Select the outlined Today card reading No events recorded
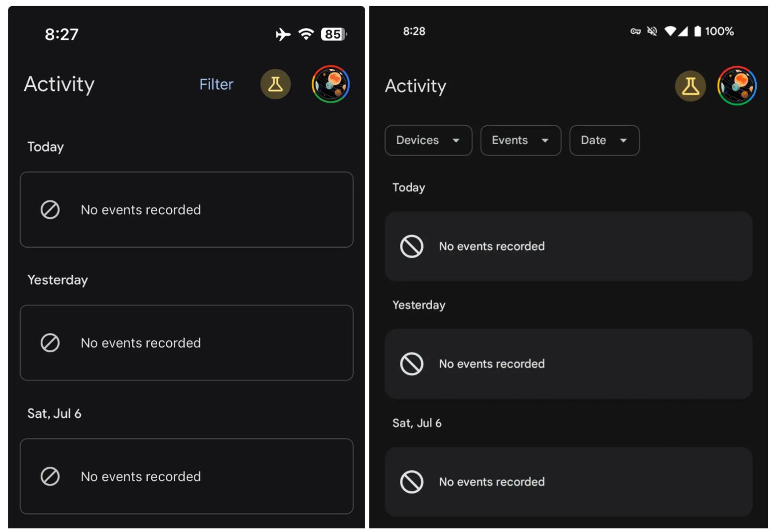This screenshot has height=532, width=776. click(x=186, y=209)
